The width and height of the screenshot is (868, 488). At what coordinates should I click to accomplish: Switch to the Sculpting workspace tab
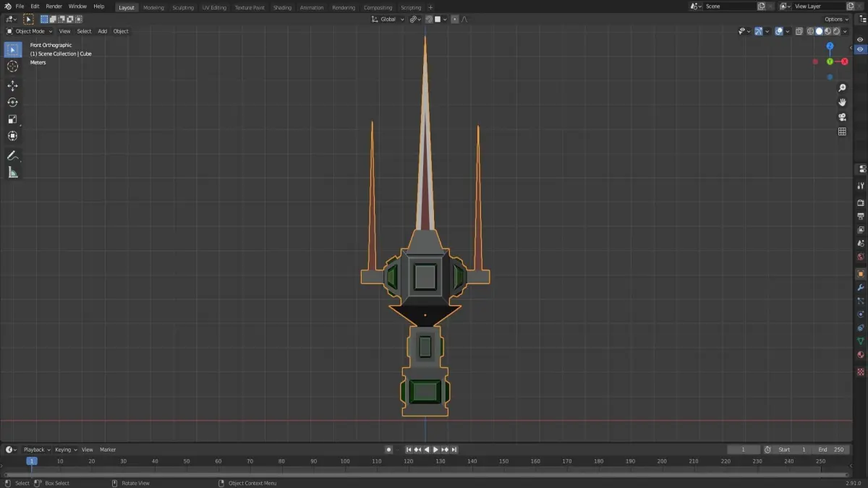[183, 7]
